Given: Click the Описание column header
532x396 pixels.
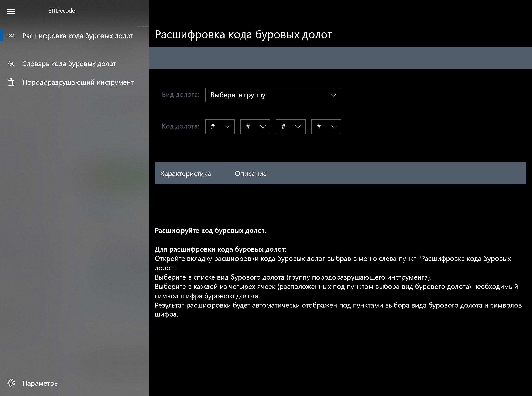Looking at the screenshot, I should tap(251, 174).
